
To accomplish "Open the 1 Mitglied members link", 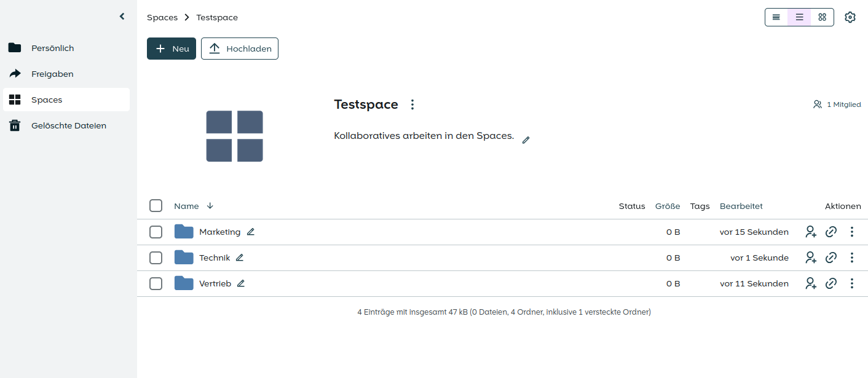I will coord(837,104).
